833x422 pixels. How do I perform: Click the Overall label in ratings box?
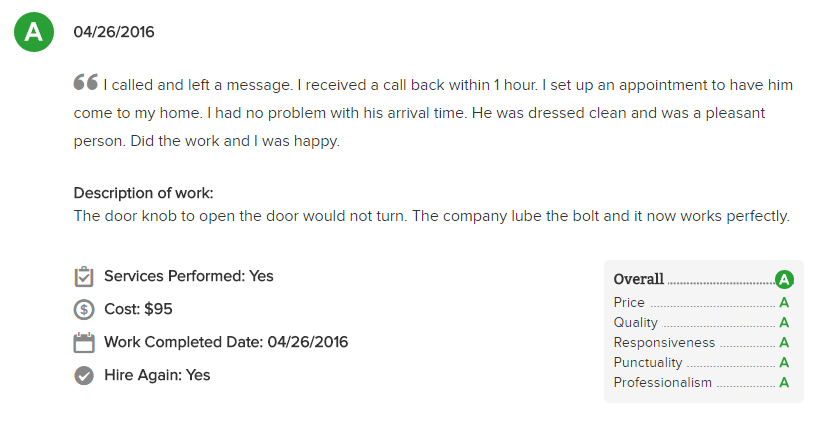(639, 279)
